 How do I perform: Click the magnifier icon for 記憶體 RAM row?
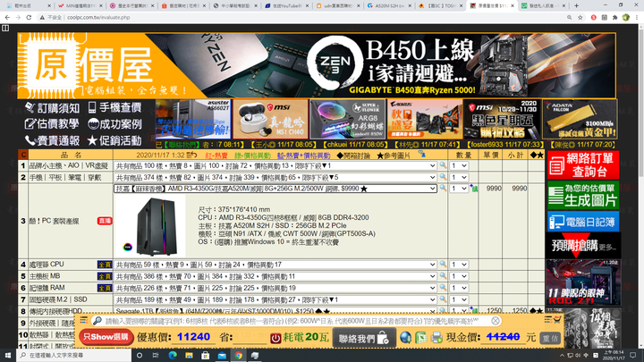443,287
